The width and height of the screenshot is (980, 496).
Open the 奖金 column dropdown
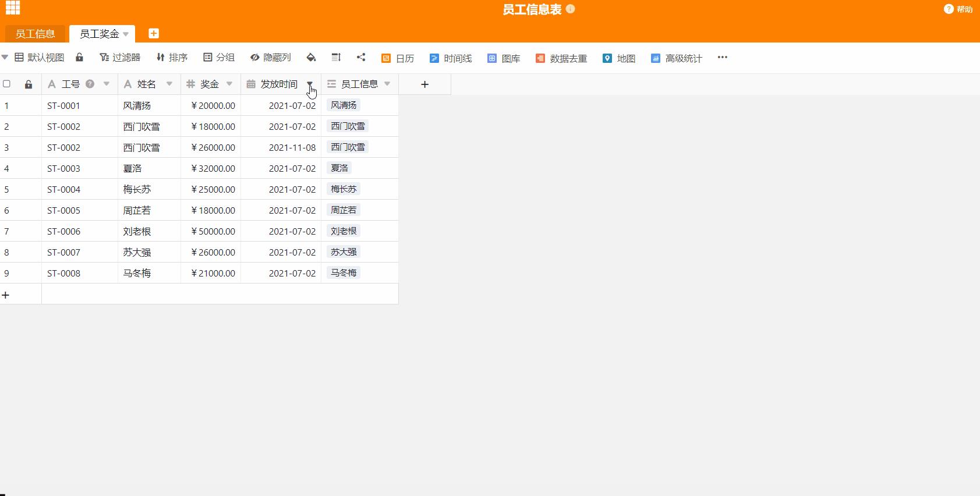229,84
